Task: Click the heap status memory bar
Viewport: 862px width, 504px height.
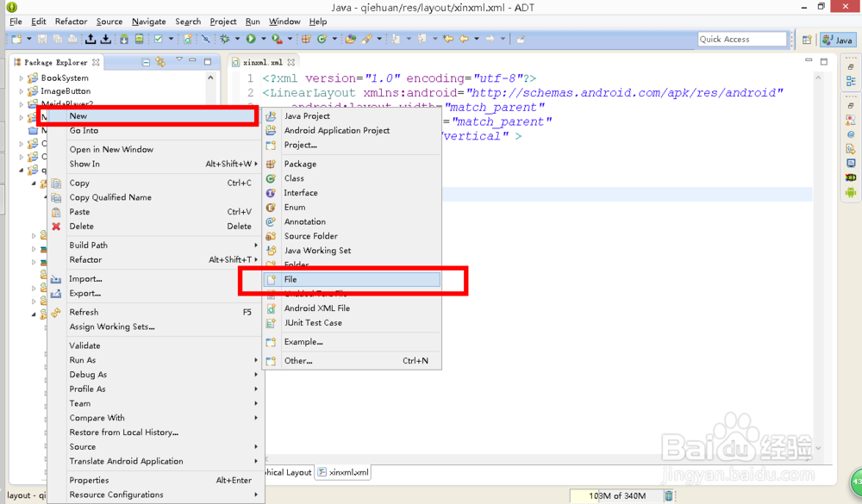Action: pyautogui.click(x=616, y=495)
